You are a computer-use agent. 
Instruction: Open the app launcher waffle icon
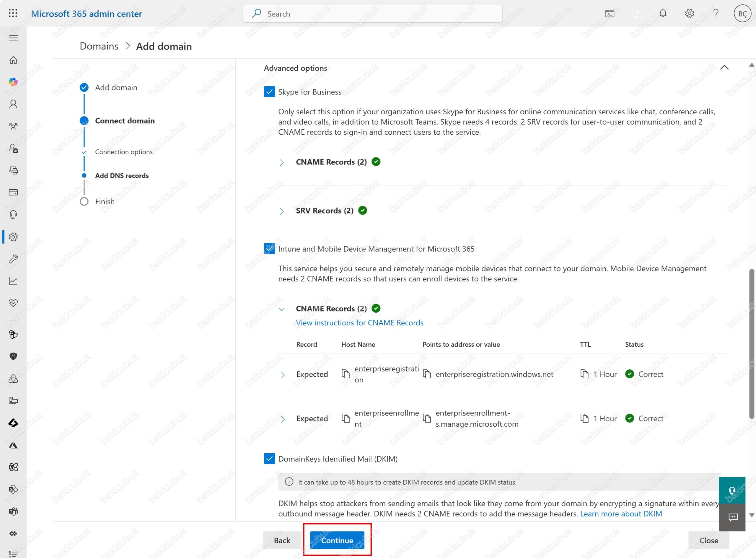point(13,13)
